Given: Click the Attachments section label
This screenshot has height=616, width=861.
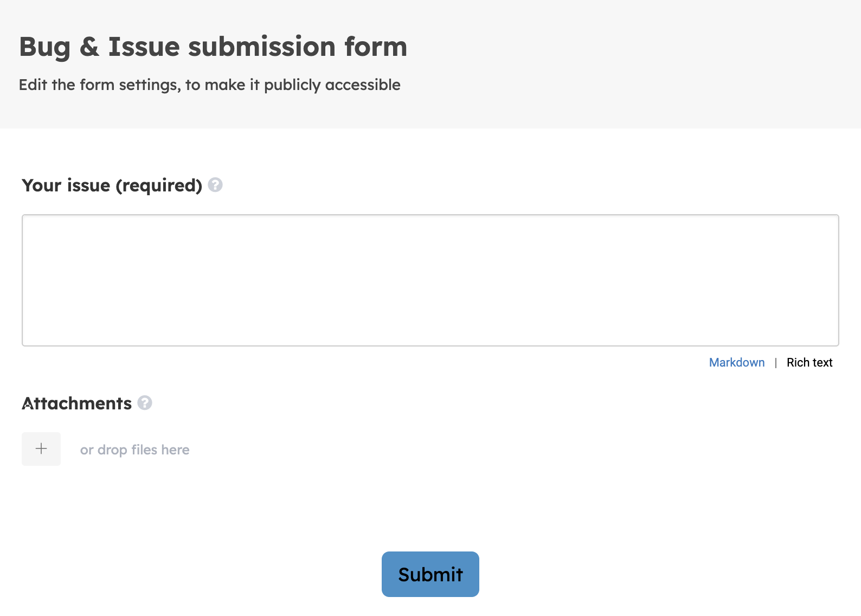Looking at the screenshot, I should [76, 403].
